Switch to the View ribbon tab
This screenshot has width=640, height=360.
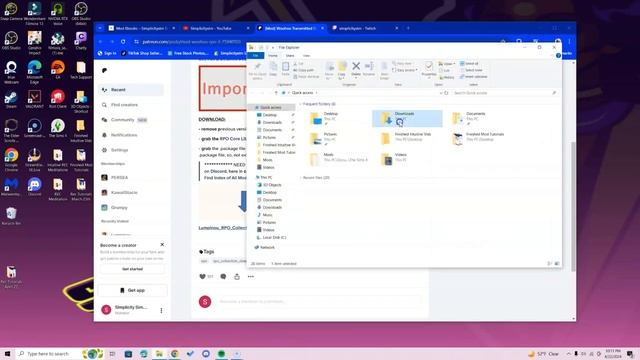tap(306, 56)
